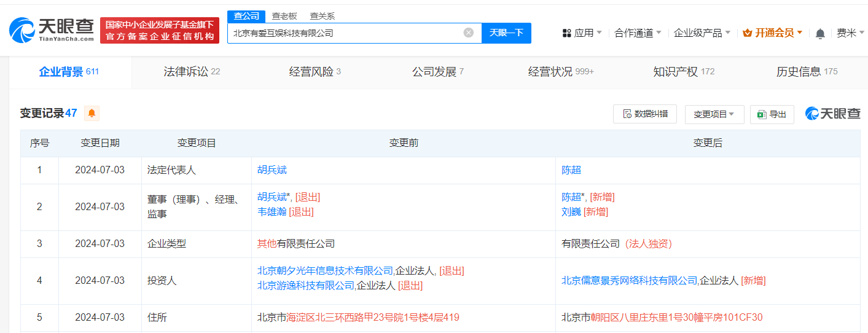Open the 费米 user account menu
The width and height of the screenshot is (868, 333).
850,33
